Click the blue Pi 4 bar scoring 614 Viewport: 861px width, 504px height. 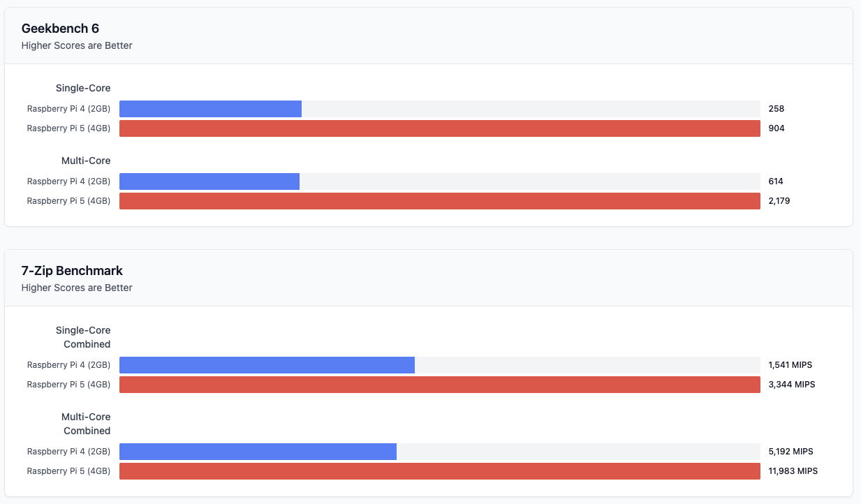pyautogui.click(x=209, y=181)
